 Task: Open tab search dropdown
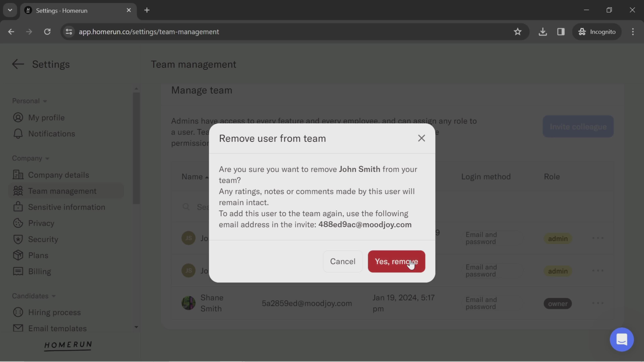coord(10,10)
